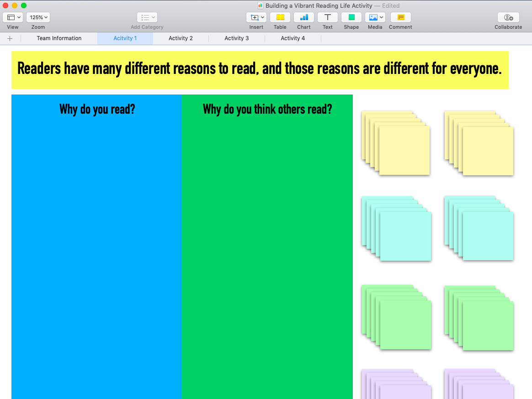Add a Shape from the toolbar
The height and width of the screenshot is (399, 532).
[x=351, y=17]
